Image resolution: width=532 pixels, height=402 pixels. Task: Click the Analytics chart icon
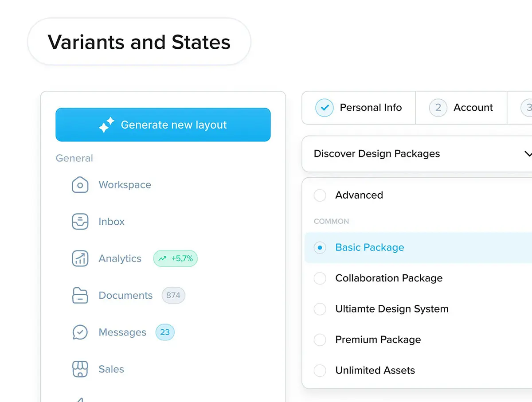80,258
